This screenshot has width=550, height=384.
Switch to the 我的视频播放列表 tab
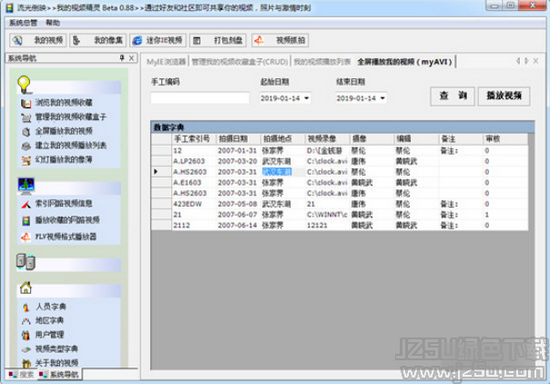tap(322, 62)
